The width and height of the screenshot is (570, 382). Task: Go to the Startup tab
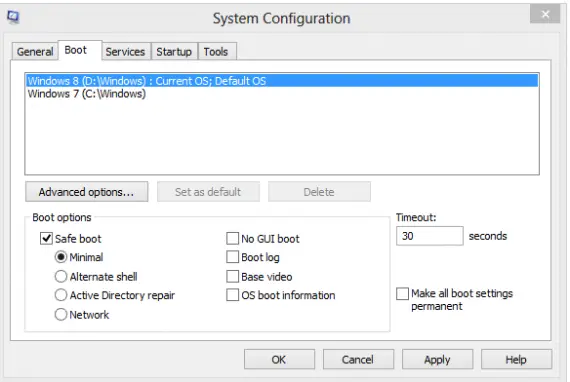pos(174,52)
